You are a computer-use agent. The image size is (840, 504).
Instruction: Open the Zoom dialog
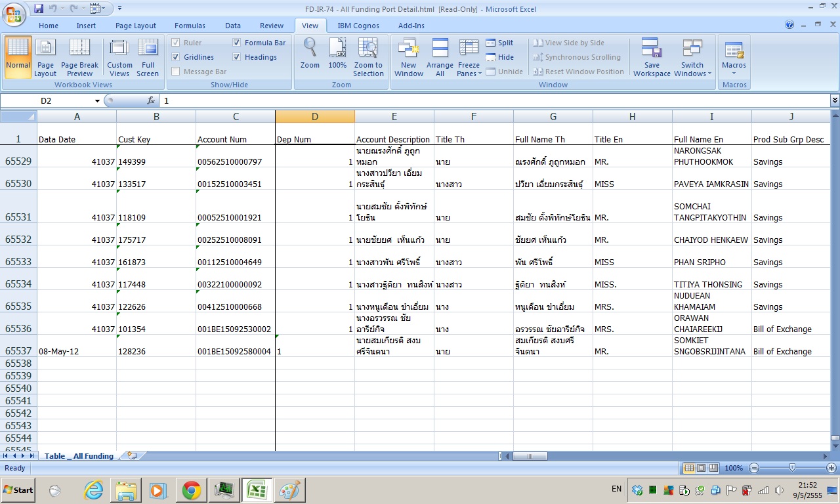pos(310,54)
